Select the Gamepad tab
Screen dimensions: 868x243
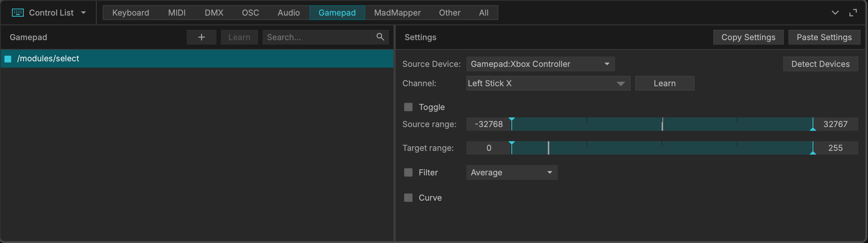[337, 13]
